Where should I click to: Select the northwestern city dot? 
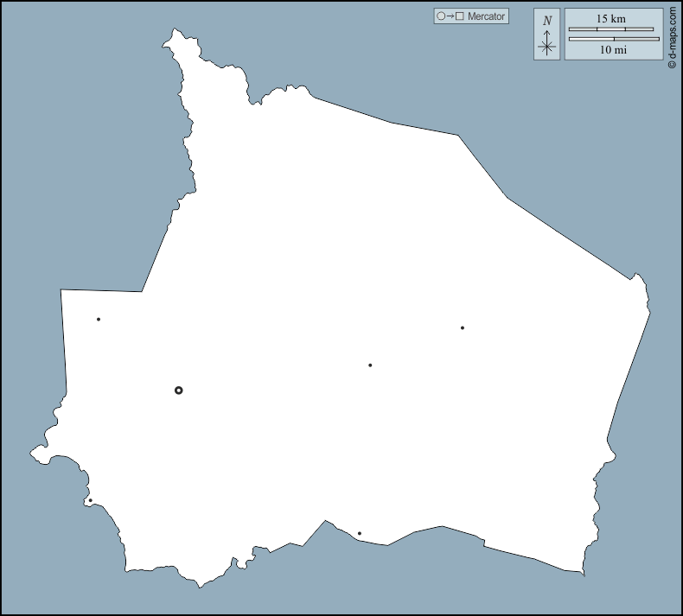click(x=99, y=320)
